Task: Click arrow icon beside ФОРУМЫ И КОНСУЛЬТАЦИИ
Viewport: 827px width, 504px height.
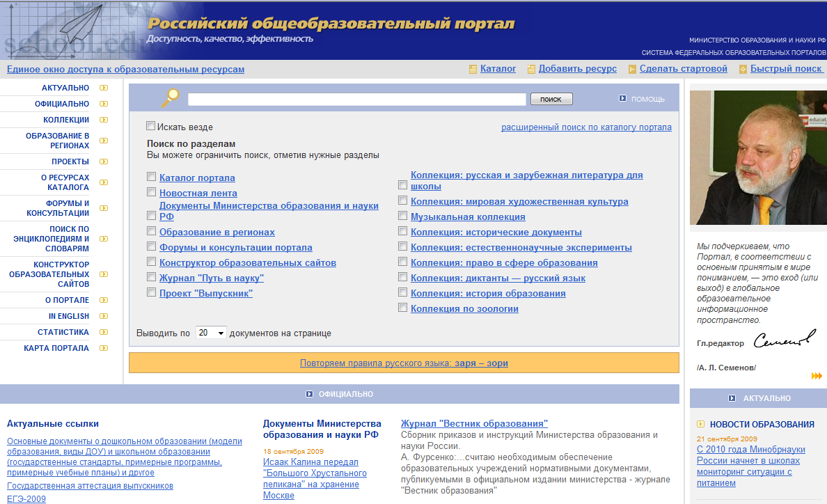Action: (x=104, y=208)
